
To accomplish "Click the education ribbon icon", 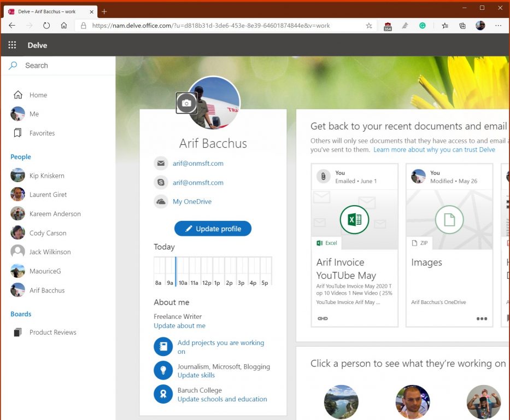I will (x=163, y=394).
